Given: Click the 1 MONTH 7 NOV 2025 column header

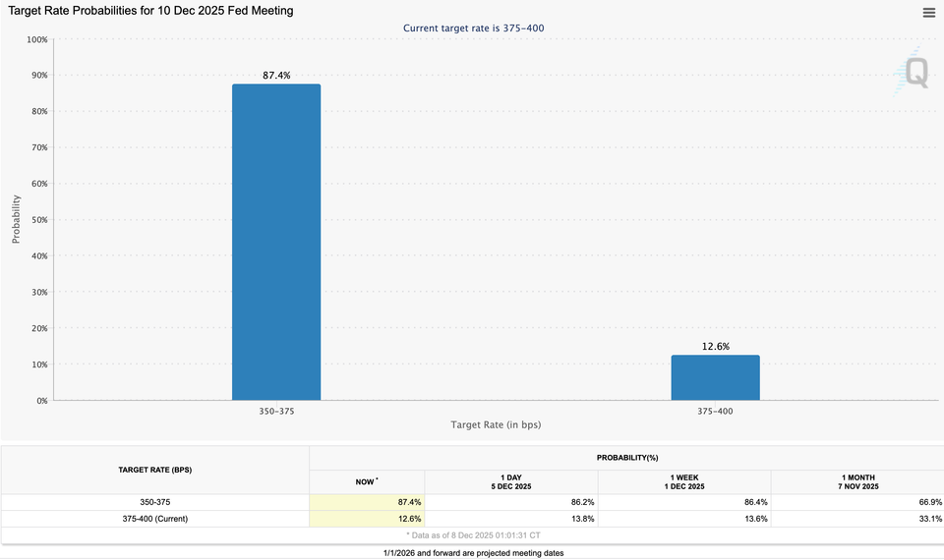Looking at the screenshot, I should [856, 482].
